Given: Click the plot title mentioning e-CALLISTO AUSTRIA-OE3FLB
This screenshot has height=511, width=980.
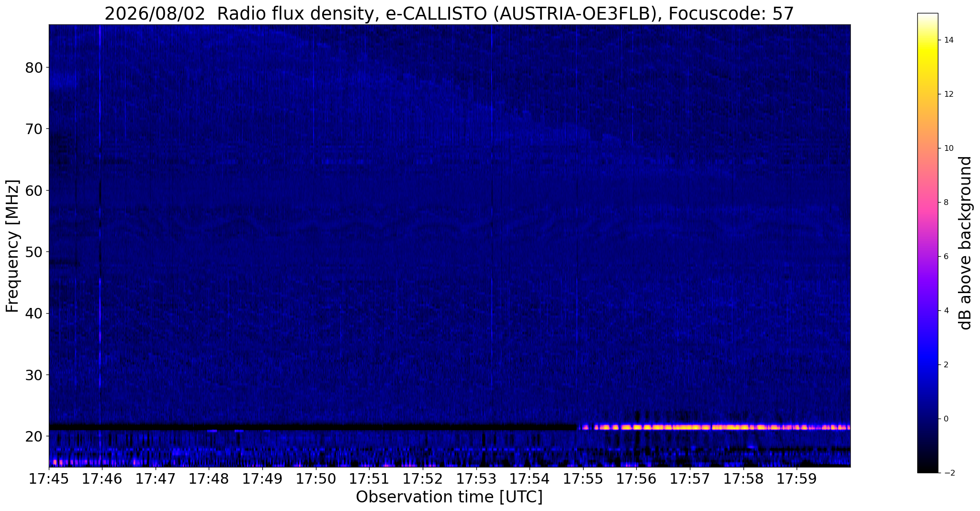Looking at the screenshot, I should [x=449, y=14].
